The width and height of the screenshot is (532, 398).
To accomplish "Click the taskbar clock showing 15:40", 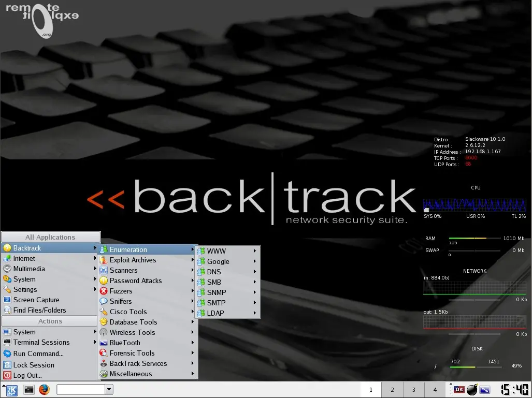I will pyautogui.click(x=515, y=390).
